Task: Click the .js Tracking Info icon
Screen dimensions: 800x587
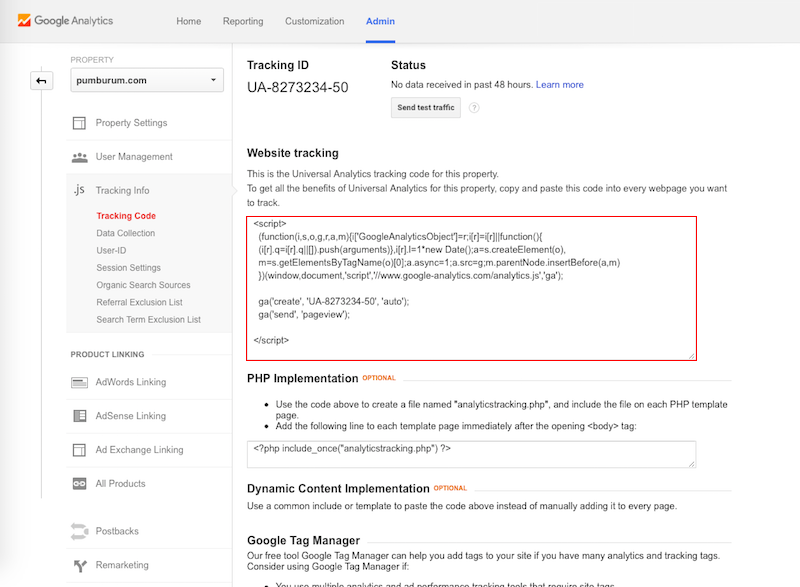Action: pyautogui.click(x=79, y=190)
